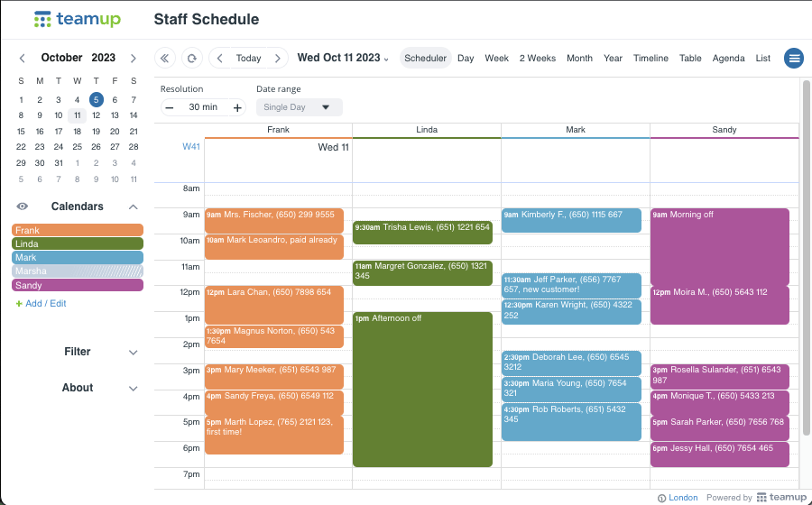Collapse the Calendars section
Image resolution: width=812 pixels, height=505 pixels.
tap(134, 207)
